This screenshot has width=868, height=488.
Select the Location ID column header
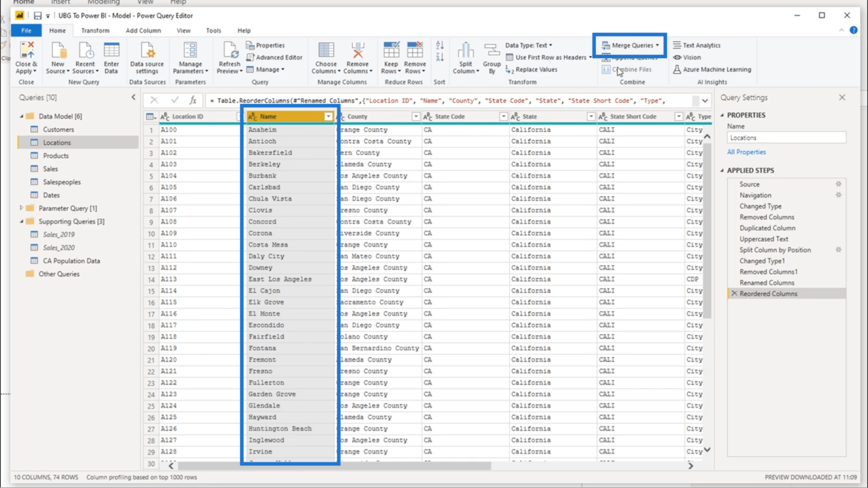pos(200,117)
